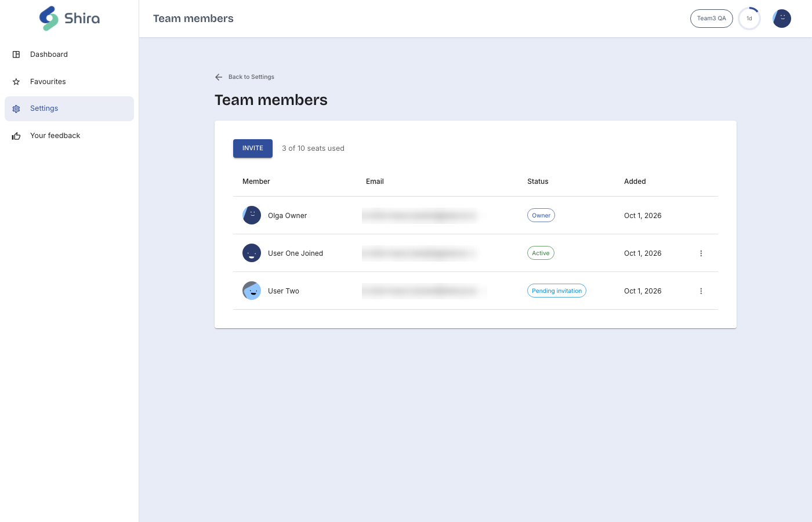The image size is (812, 522).
Task: Open the more options menu for User Two
Action: (701, 291)
